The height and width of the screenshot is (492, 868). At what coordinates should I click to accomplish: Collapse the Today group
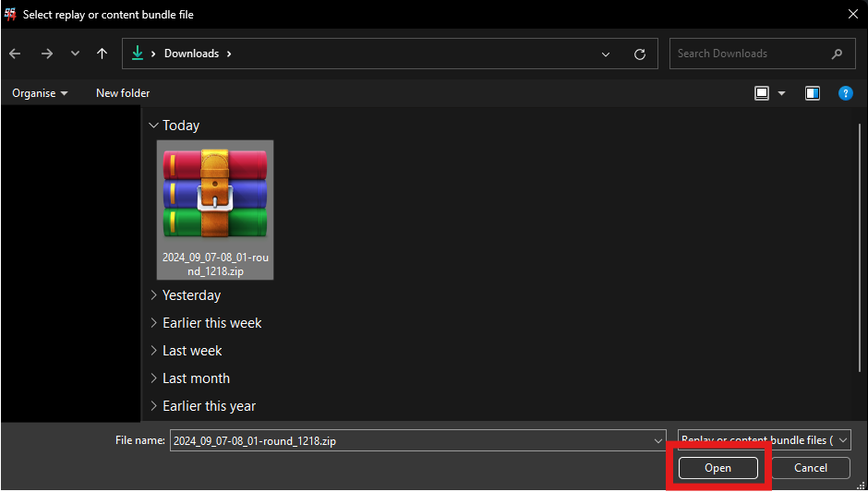(153, 126)
